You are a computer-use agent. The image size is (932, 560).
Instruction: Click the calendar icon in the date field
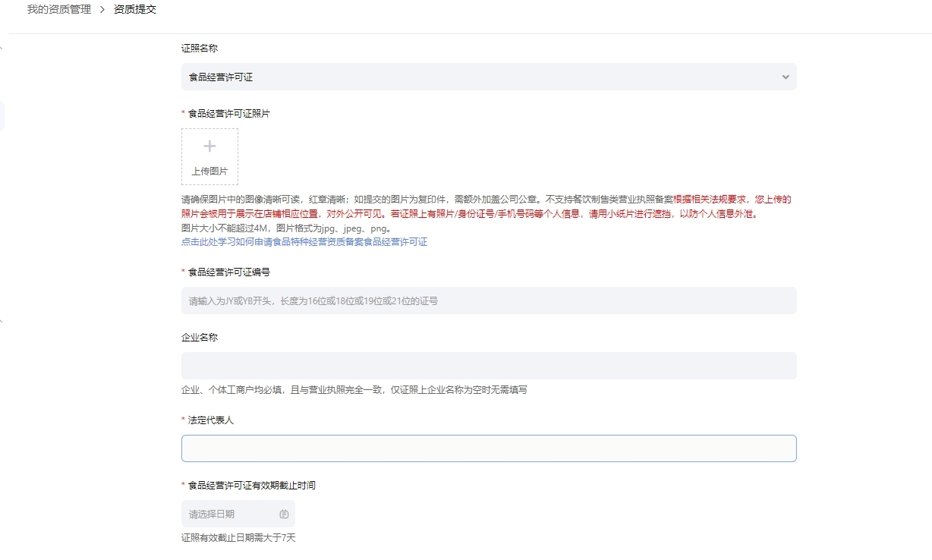click(284, 514)
